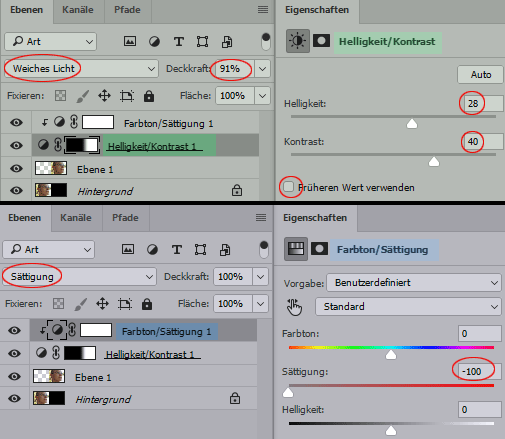
Task: Switch to Pfade tab in lower panel
Action: click(x=125, y=218)
